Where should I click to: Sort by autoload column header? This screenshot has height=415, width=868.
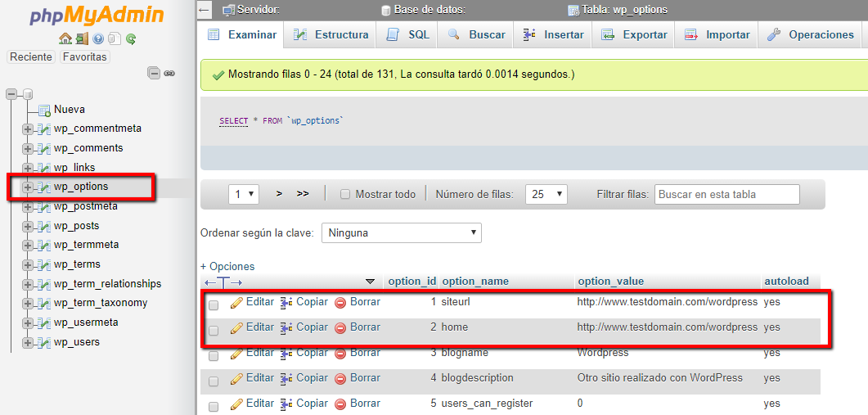[786, 282]
